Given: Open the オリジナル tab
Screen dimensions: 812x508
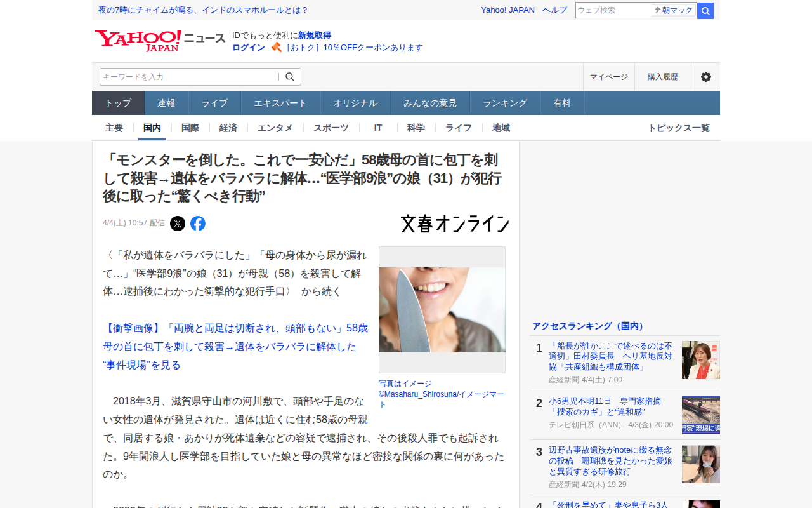Looking at the screenshot, I should pos(355,103).
